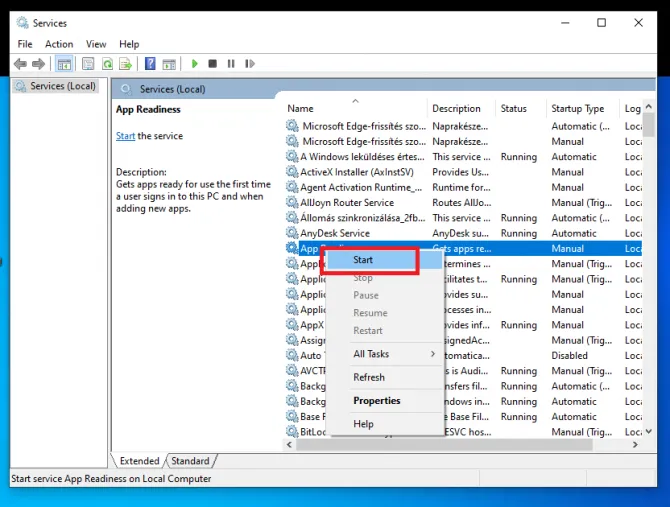The height and width of the screenshot is (507, 670).
Task: Open the blue Help toolbar icon
Action: [150, 64]
